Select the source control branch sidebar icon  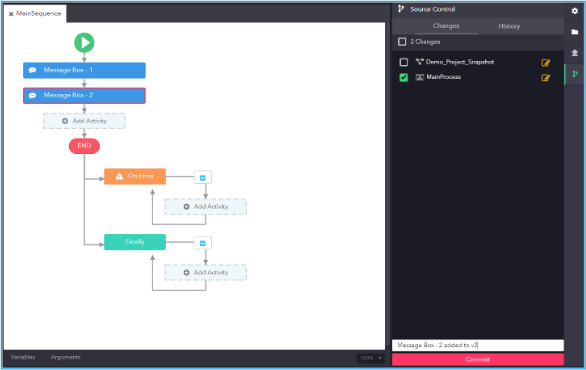tap(575, 74)
